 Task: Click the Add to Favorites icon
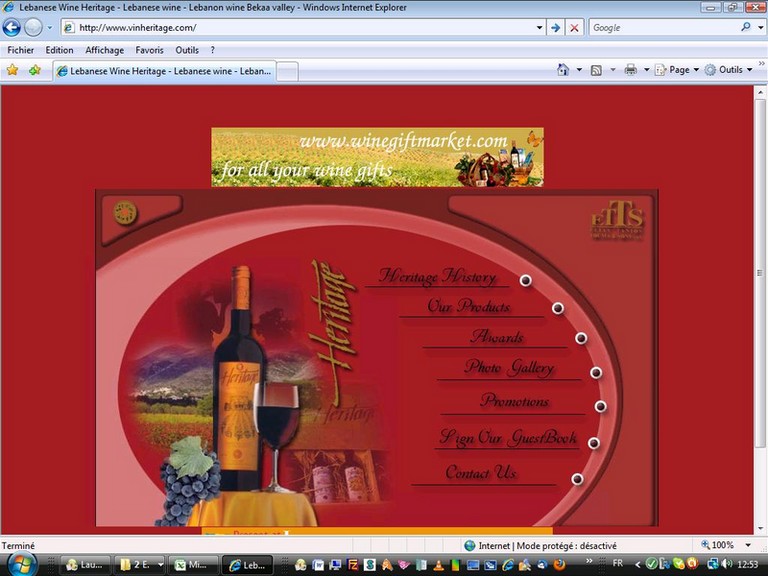[35, 70]
